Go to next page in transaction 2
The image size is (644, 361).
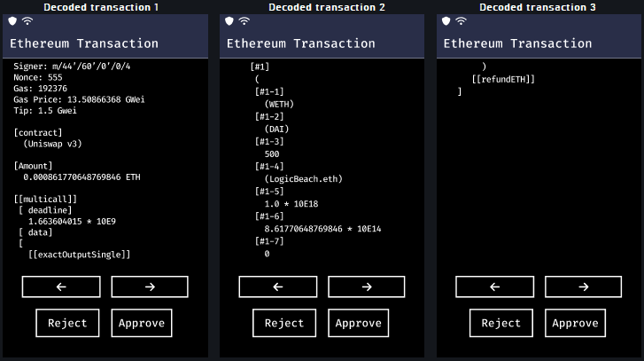point(366,286)
